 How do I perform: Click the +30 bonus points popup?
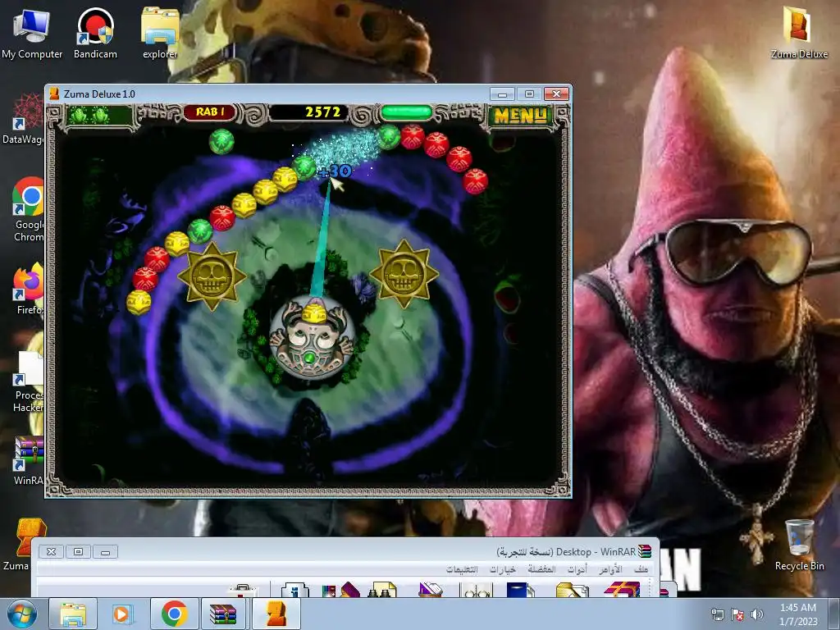[x=336, y=171]
